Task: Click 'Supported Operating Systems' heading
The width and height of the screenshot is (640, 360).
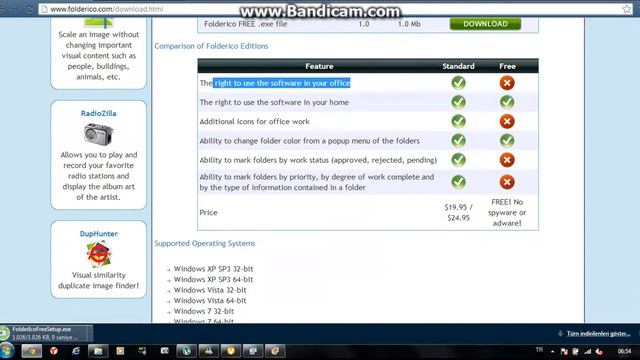Action: (x=204, y=243)
